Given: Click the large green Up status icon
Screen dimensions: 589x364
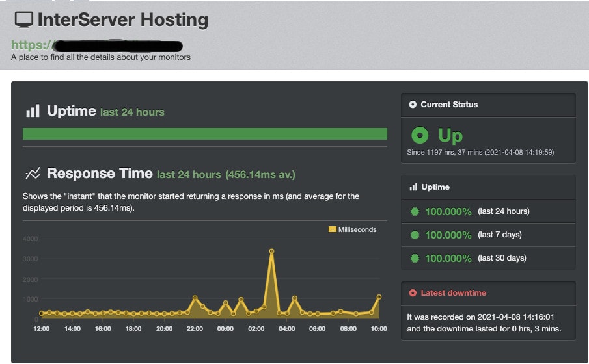Looking at the screenshot, I should 420,135.
